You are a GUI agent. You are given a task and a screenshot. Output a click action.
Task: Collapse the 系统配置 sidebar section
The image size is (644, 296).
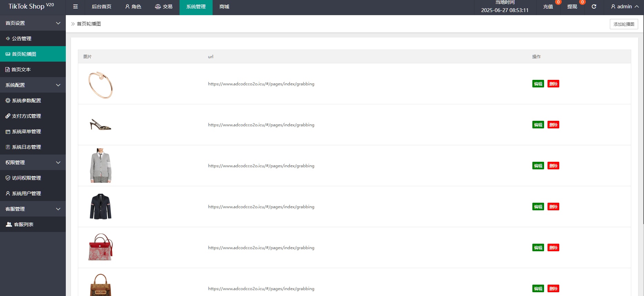[58, 85]
